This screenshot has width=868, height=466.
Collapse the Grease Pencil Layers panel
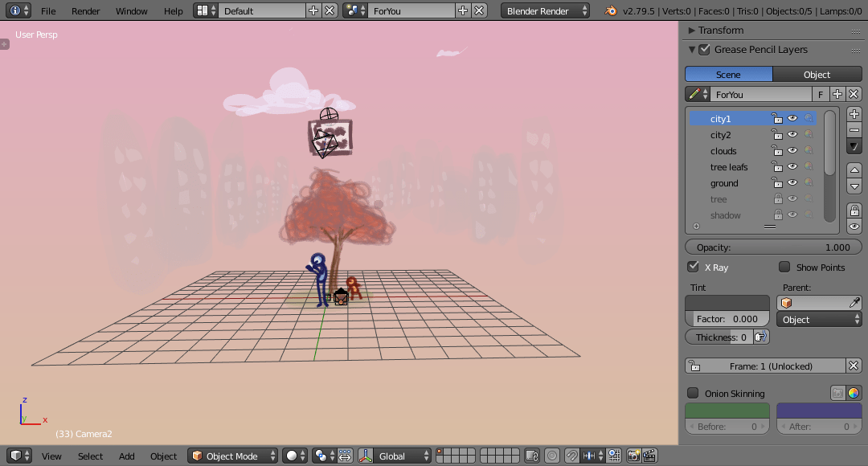[691, 49]
